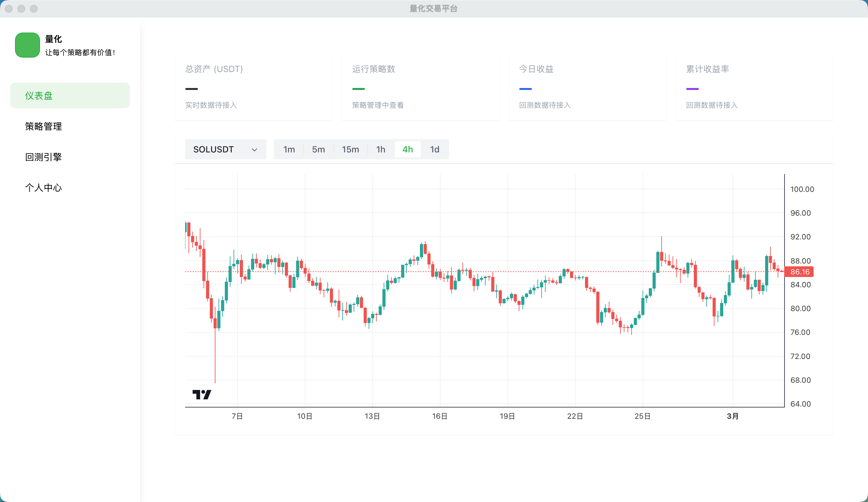
Task: Switch to the 1d timeframe
Action: coord(435,149)
